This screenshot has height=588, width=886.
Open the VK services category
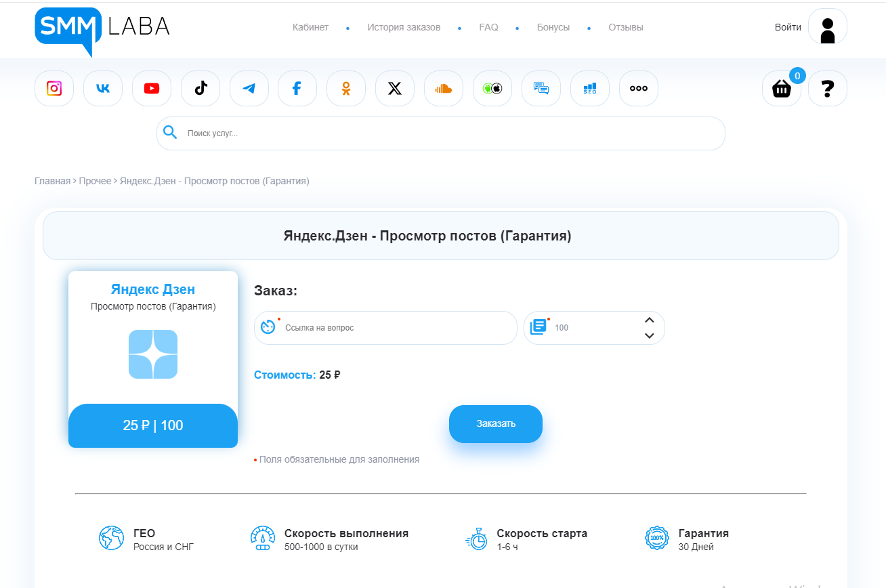coord(103,88)
